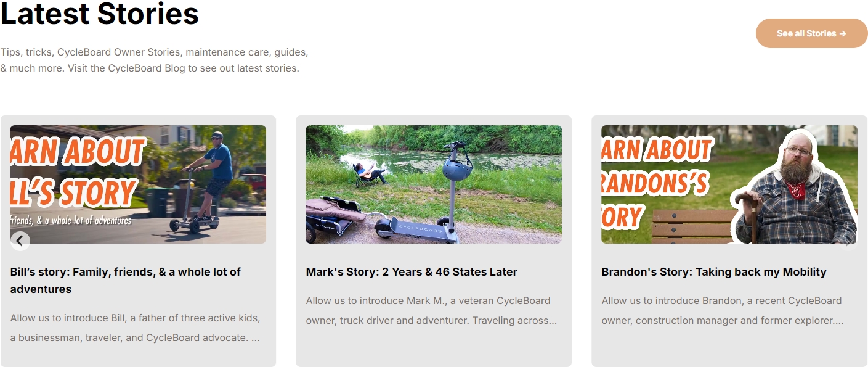Open Brandon's Story: Taking back my Mobility

point(714,272)
